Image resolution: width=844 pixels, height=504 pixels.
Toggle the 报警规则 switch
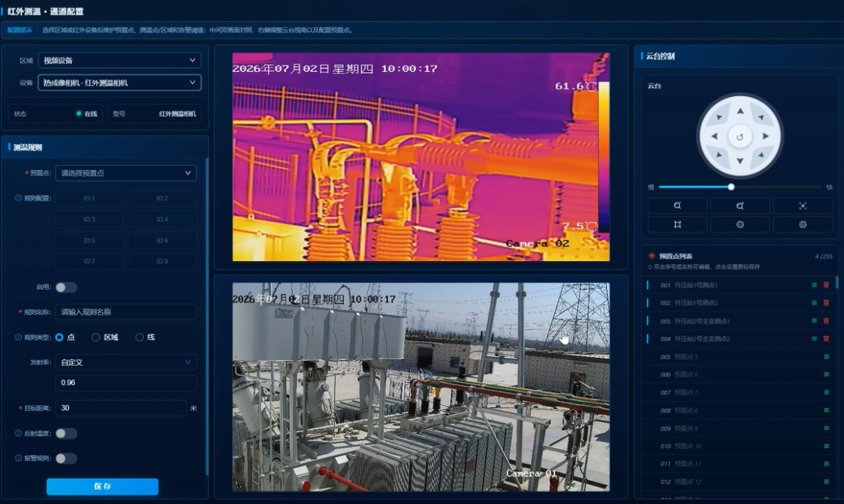(x=66, y=458)
